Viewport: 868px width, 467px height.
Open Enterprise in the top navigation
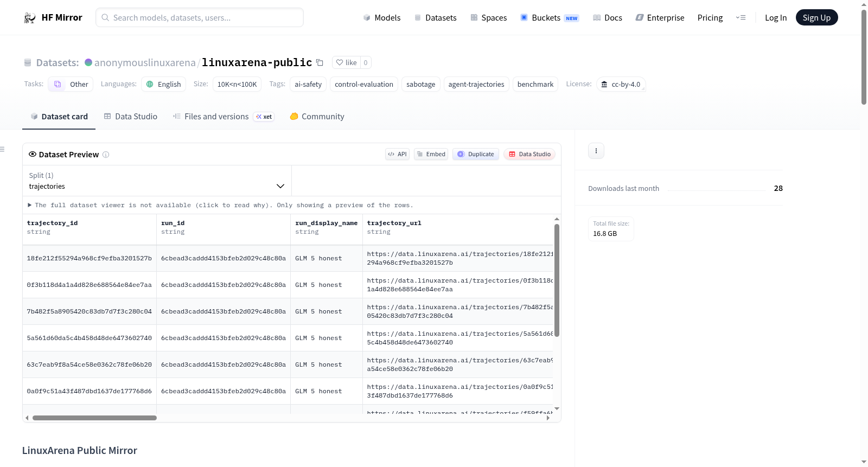[x=660, y=18]
